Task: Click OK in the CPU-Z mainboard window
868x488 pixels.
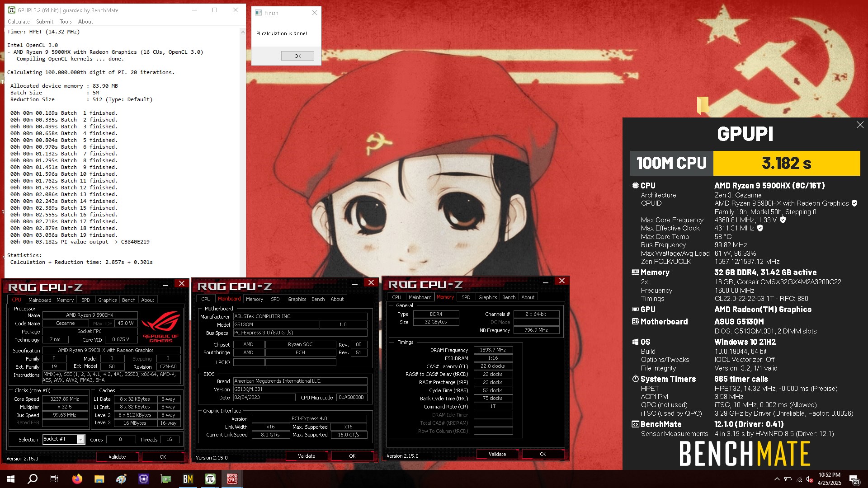Action: point(352,456)
